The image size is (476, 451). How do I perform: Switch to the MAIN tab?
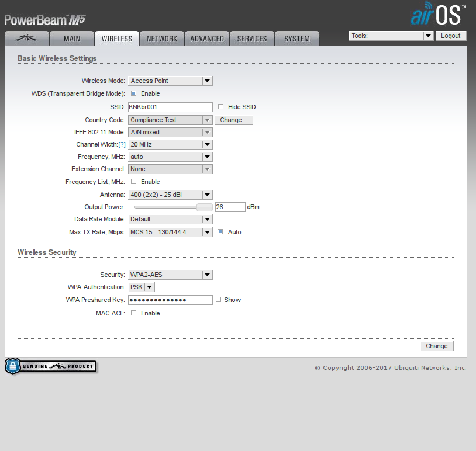click(72, 39)
